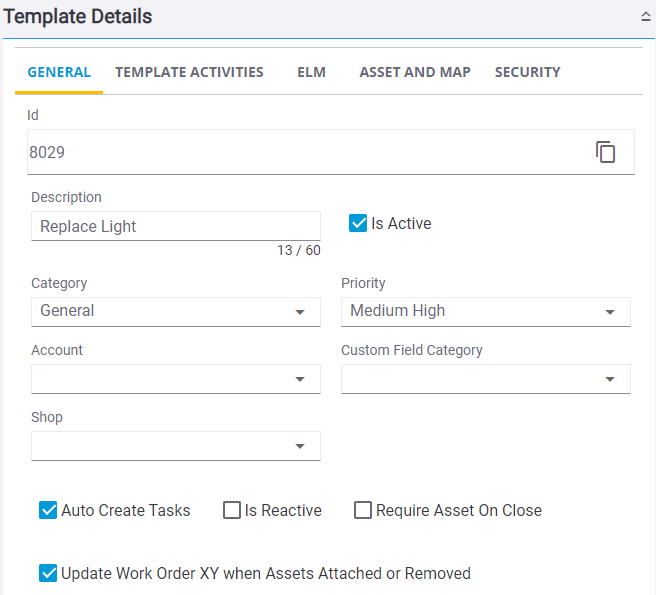Open the Security tab
The image size is (656, 595).
[527, 72]
